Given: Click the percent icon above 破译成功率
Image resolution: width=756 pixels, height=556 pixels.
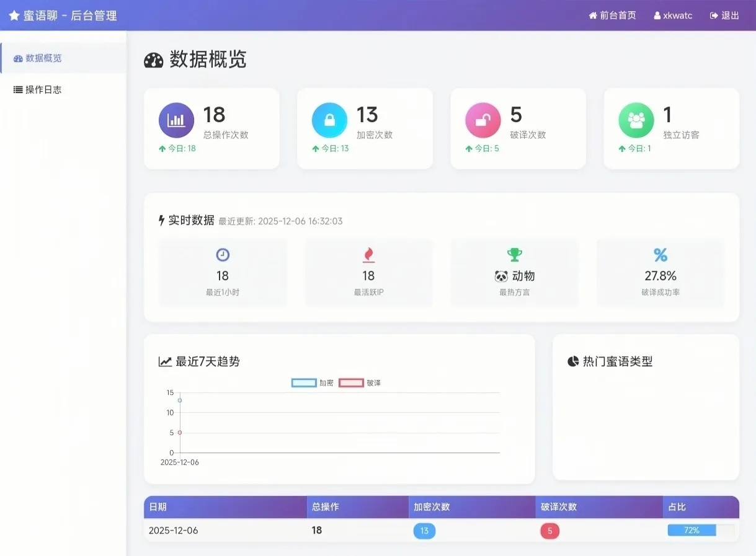Looking at the screenshot, I should (660, 255).
